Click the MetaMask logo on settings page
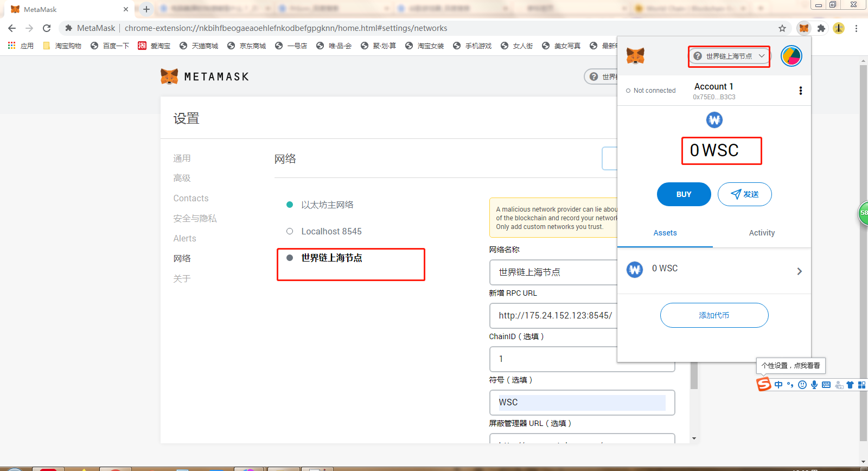The height and width of the screenshot is (471, 868). click(205, 77)
